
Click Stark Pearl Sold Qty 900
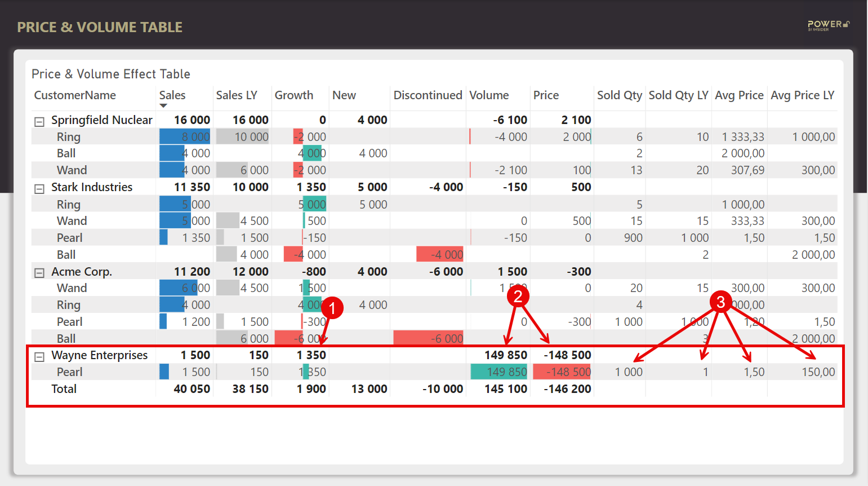point(633,238)
